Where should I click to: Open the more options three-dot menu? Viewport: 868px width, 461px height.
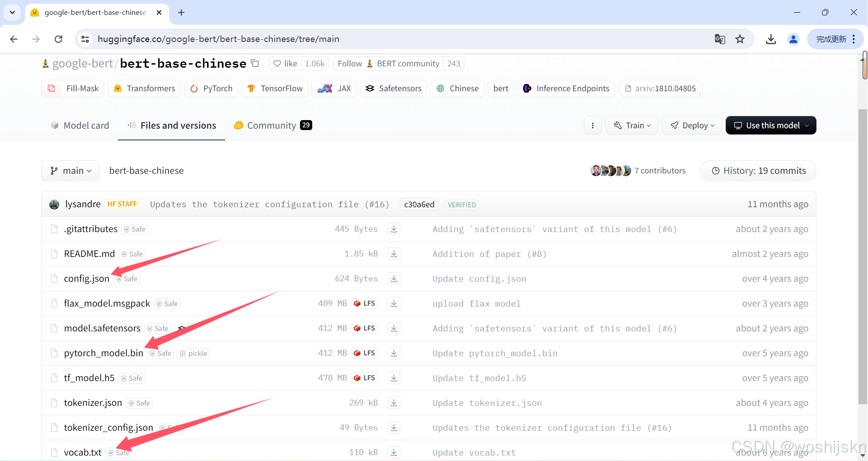[x=593, y=126]
